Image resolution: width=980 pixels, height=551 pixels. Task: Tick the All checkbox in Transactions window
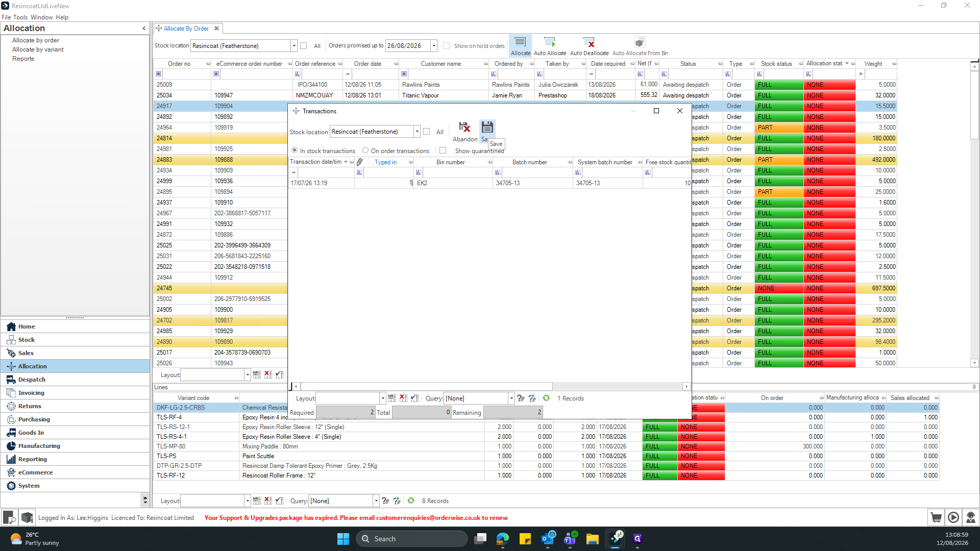(427, 132)
